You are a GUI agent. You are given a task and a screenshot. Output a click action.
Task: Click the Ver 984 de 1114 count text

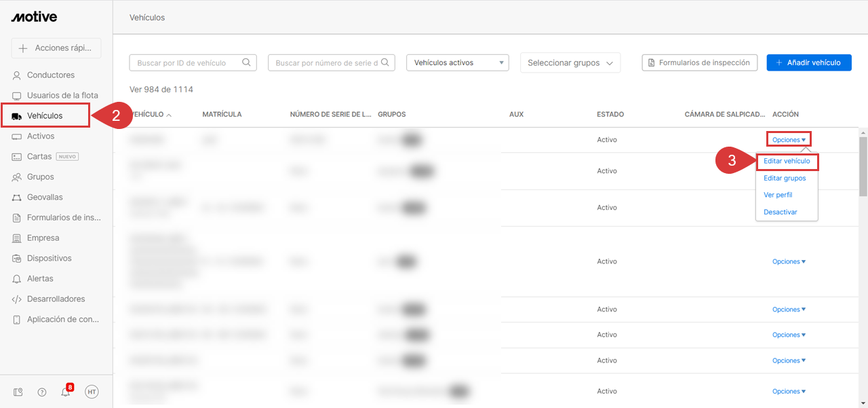[x=161, y=90]
